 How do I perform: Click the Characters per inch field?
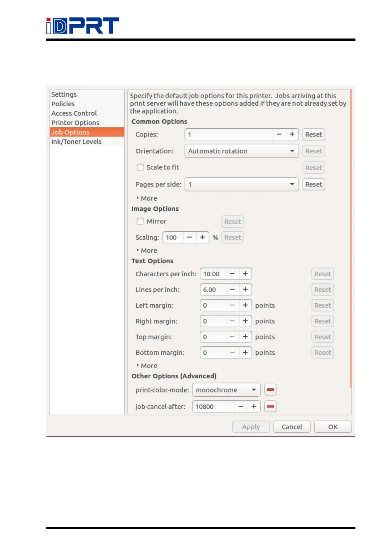pyautogui.click(x=213, y=274)
